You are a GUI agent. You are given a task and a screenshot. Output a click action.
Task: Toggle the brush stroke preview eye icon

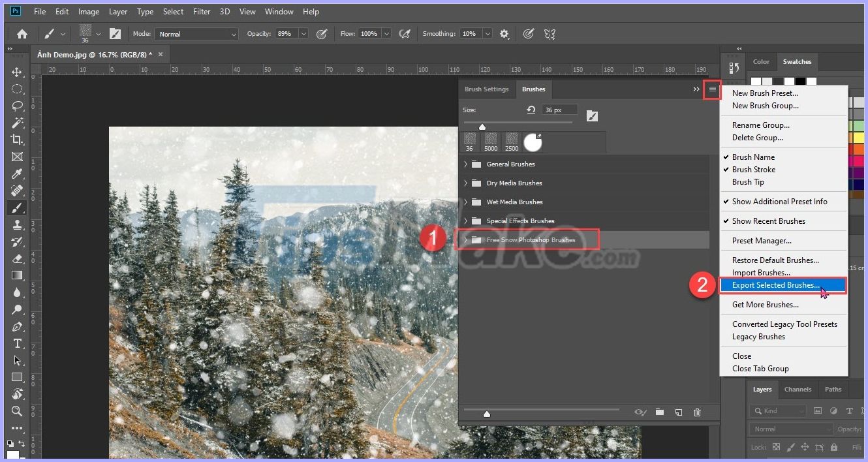click(640, 412)
